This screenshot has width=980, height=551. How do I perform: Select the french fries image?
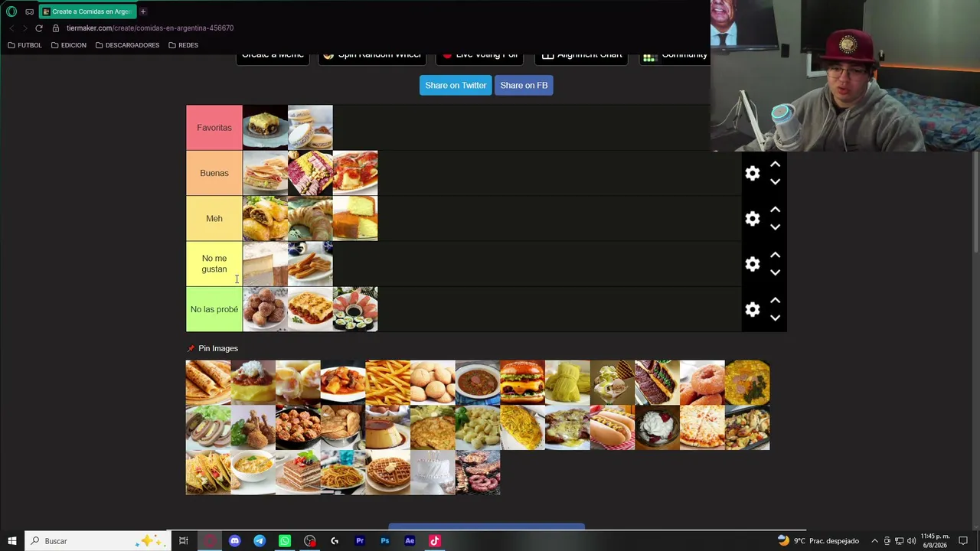pos(388,383)
